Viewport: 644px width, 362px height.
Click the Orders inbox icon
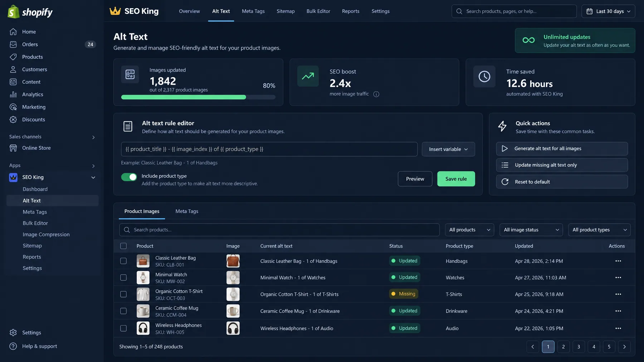coord(13,44)
